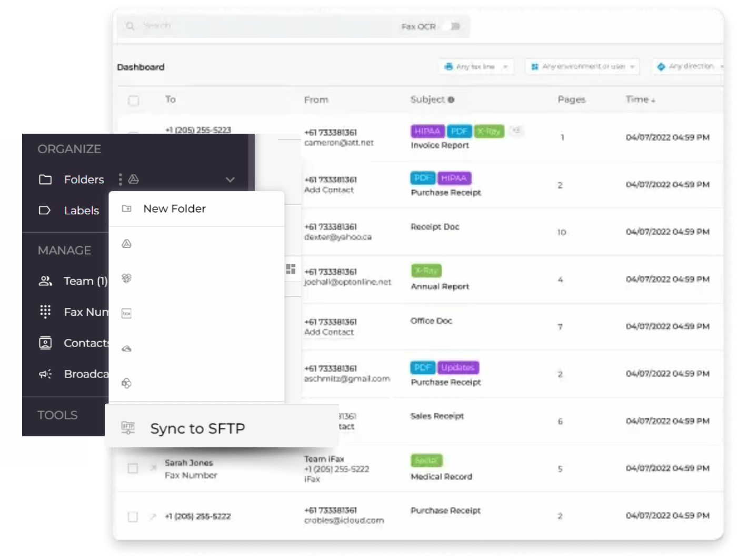Select Sync to SFTP from the menu
The image size is (738, 560).
click(x=197, y=428)
